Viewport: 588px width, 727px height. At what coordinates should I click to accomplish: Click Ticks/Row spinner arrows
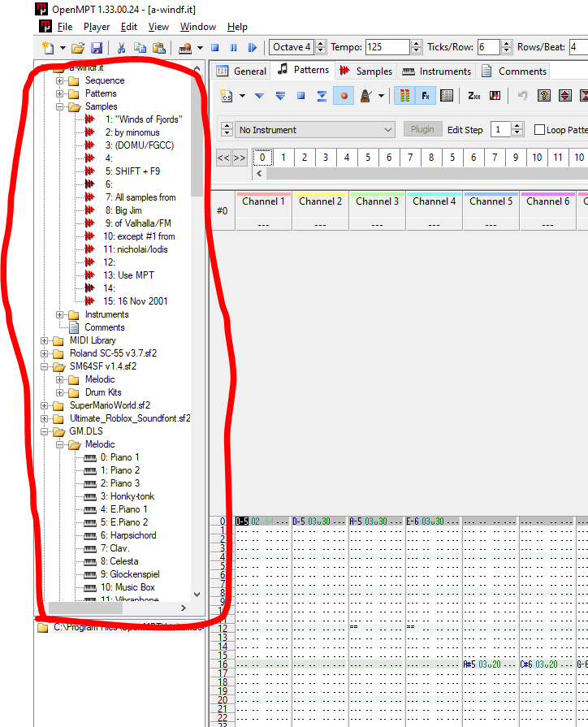point(507,47)
